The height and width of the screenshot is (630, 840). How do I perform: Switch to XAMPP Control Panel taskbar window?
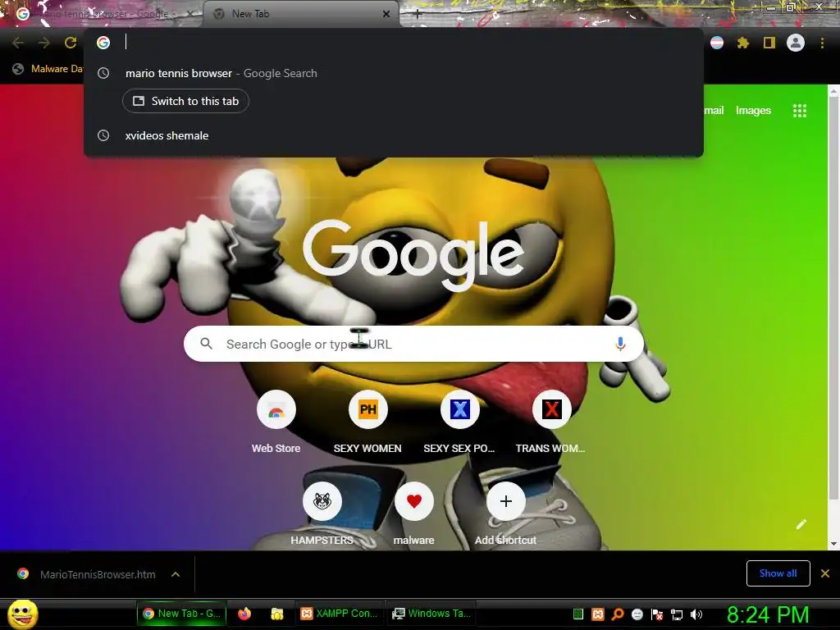(x=339, y=614)
